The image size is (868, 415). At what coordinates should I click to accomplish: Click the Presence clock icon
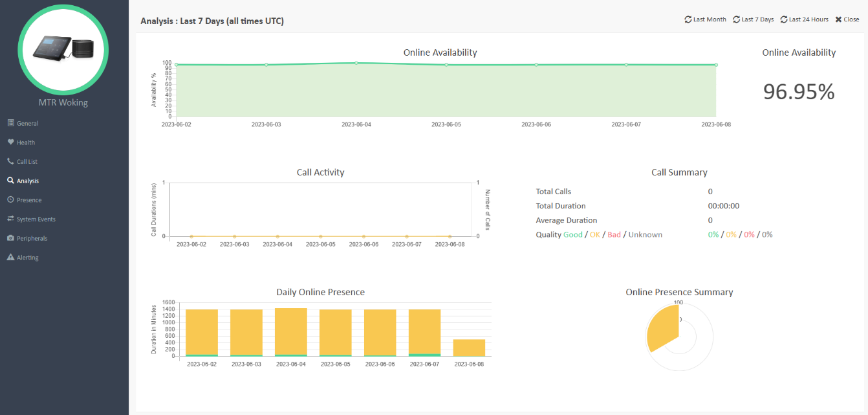click(10, 200)
